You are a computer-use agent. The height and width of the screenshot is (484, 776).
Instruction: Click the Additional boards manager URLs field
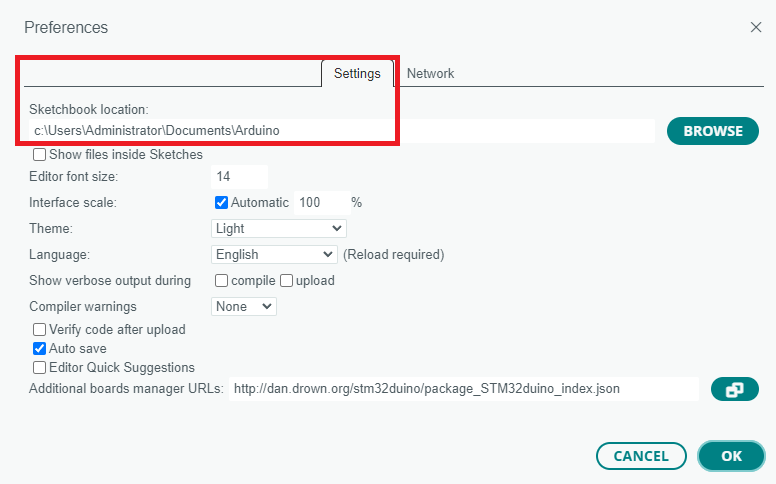463,389
